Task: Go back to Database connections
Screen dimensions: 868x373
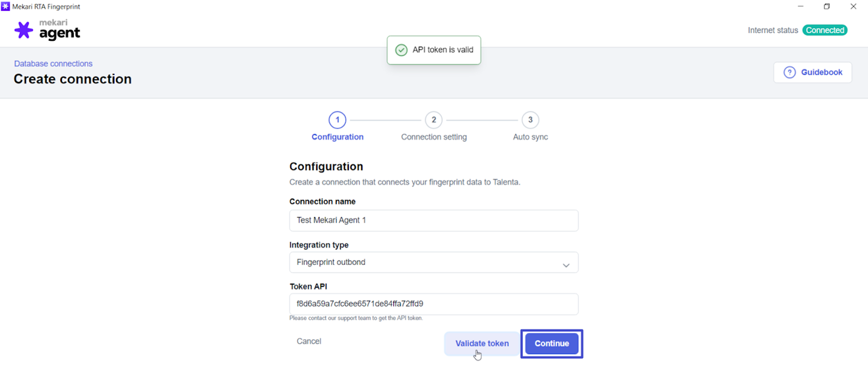Action: (x=53, y=64)
